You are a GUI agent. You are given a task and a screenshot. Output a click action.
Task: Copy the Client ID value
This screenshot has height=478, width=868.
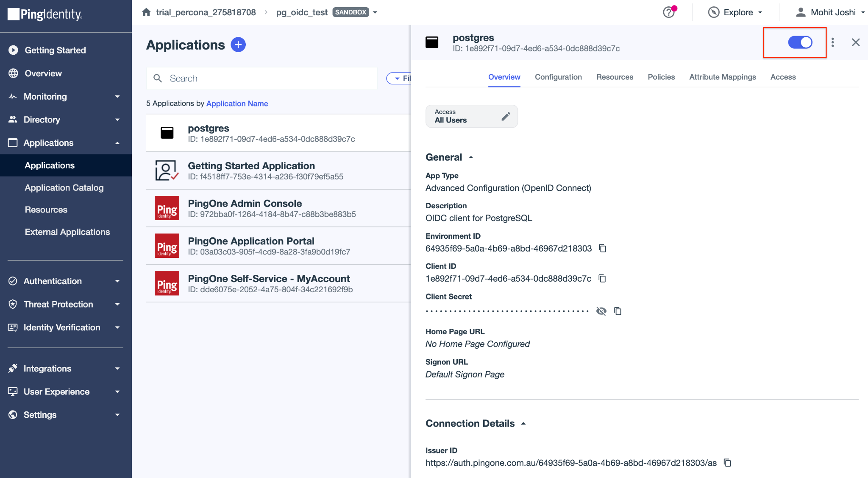(x=602, y=279)
